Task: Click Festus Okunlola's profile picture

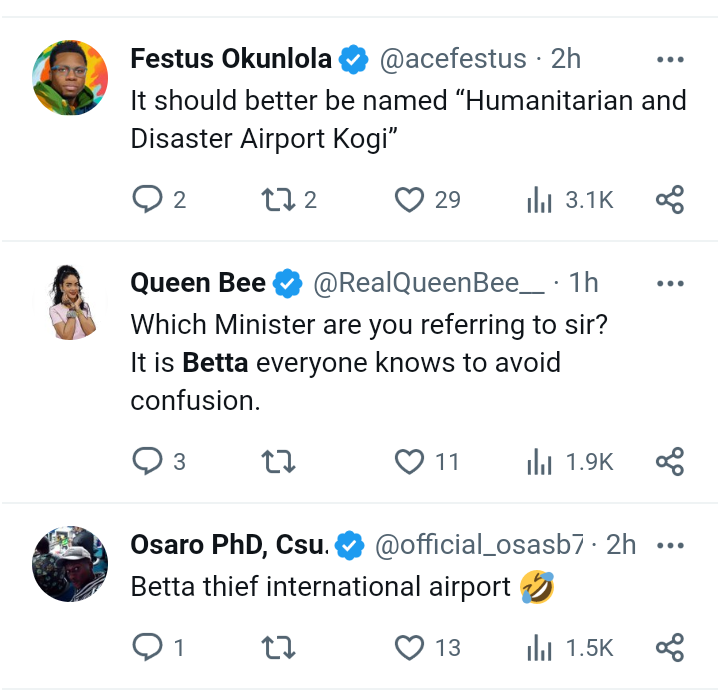Action: (70, 78)
